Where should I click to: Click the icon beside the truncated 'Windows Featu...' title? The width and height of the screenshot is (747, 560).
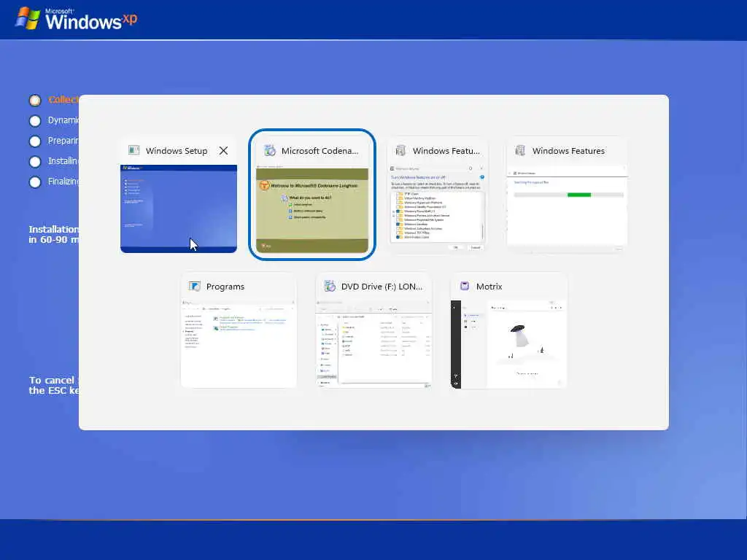click(x=400, y=150)
